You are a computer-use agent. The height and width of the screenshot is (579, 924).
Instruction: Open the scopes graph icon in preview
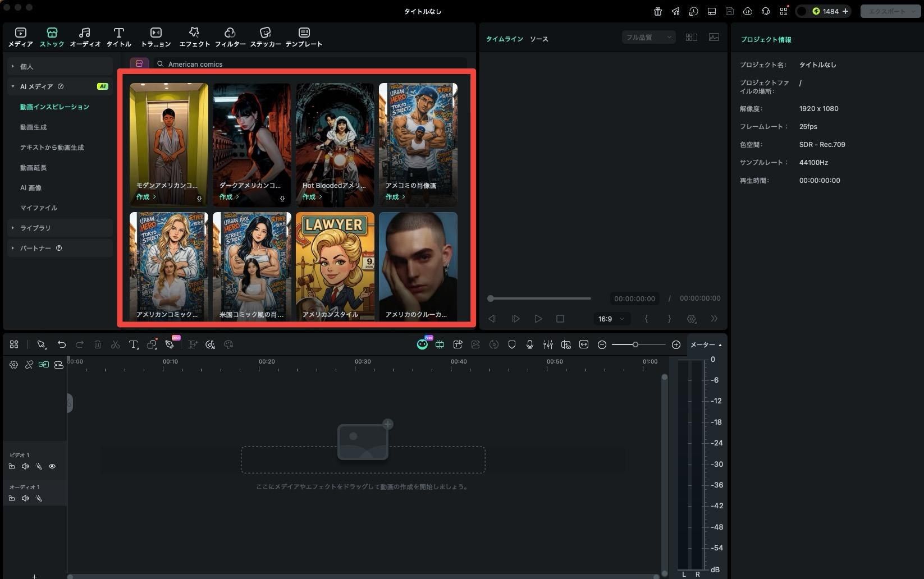coord(714,37)
